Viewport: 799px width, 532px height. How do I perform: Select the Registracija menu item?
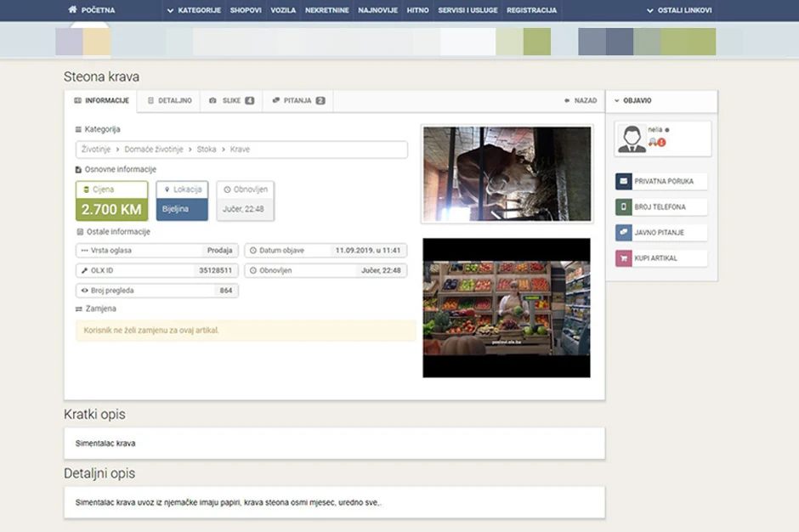(531, 10)
